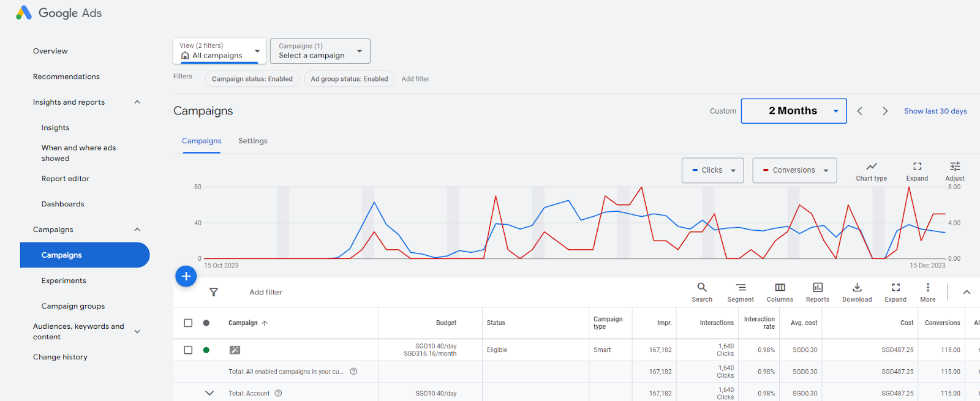Open When and where ads showed
Image resolution: width=980 pixels, height=401 pixels.
78,153
